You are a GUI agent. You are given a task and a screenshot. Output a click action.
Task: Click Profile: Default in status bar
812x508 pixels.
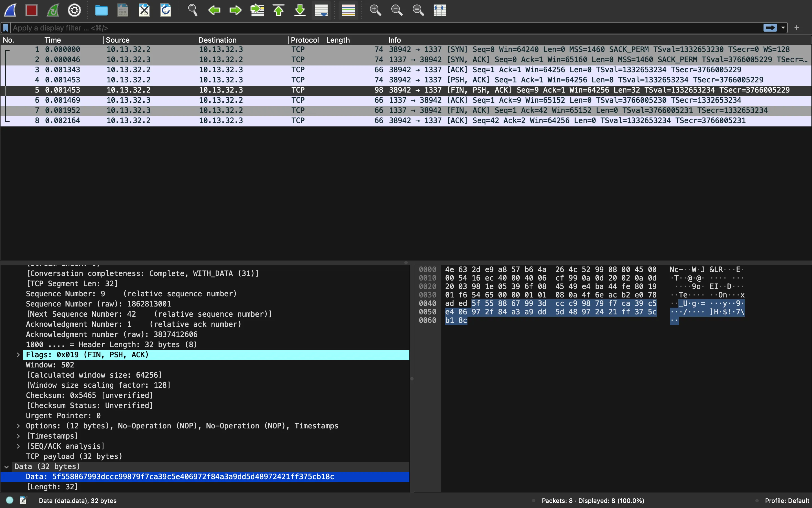point(787,501)
